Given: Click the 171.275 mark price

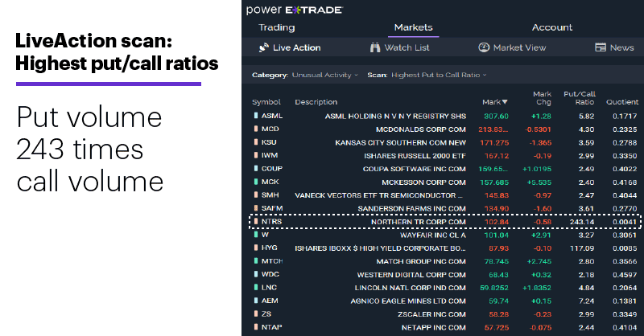Looking at the screenshot, I should 494,143.
